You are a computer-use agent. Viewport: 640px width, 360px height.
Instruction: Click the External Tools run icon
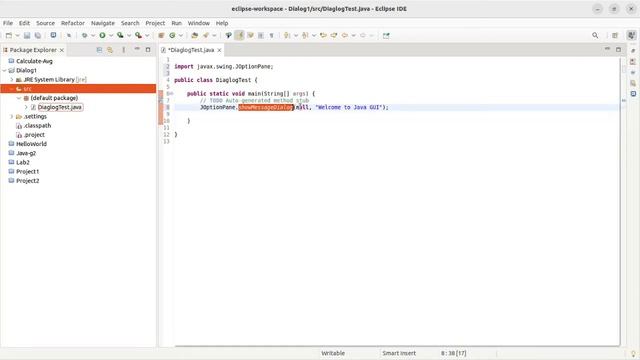pos(138,36)
